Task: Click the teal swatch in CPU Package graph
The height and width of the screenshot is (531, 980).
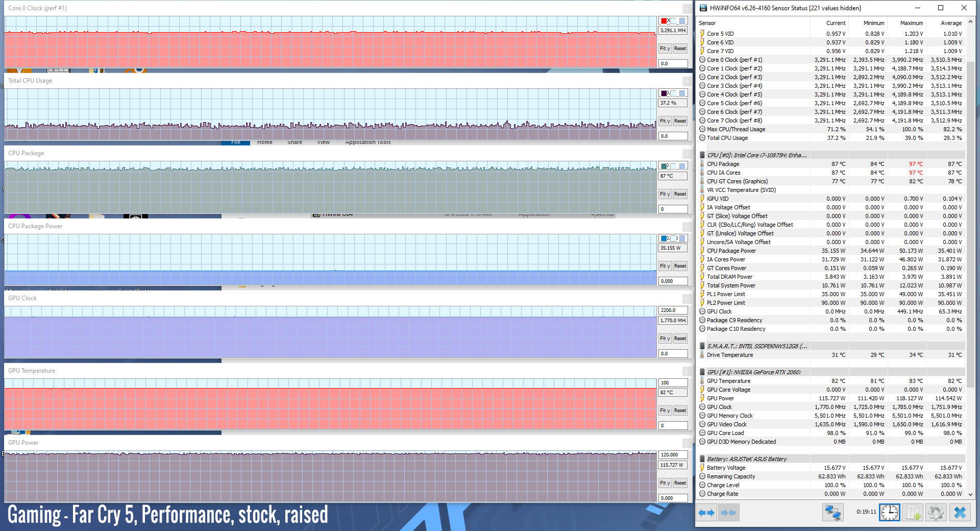Action: pos(664,166)
